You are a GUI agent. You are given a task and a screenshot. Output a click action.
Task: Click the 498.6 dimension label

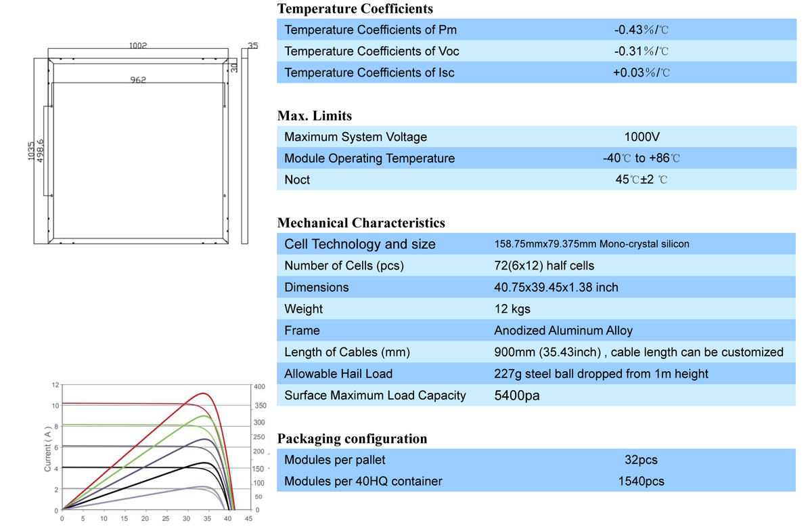[40, 150]
